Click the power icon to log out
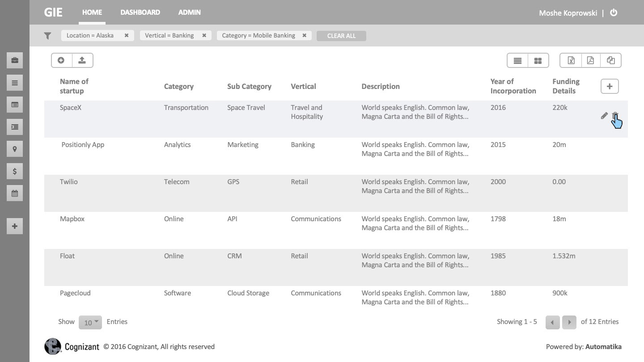The image size is (644, 362). tap(614, 13)
